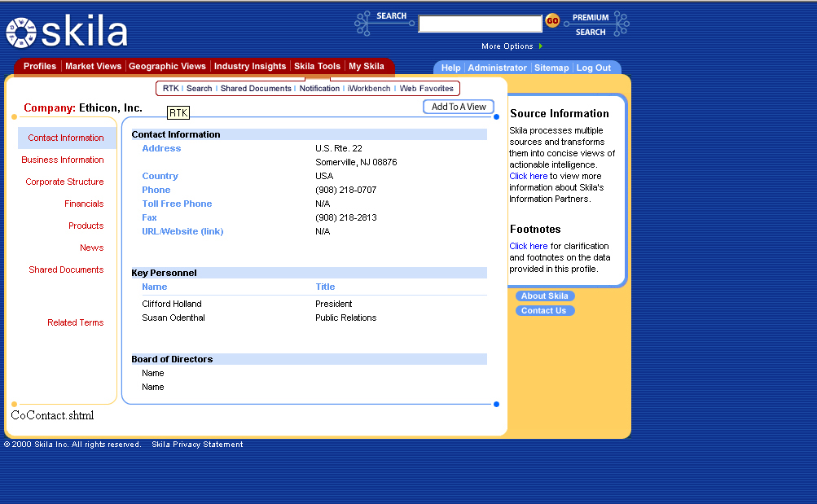The height and width of the screenshot is (504, 817).
Task: Open Related Terms
Action: pyautogui.click(x=76, y=322)
